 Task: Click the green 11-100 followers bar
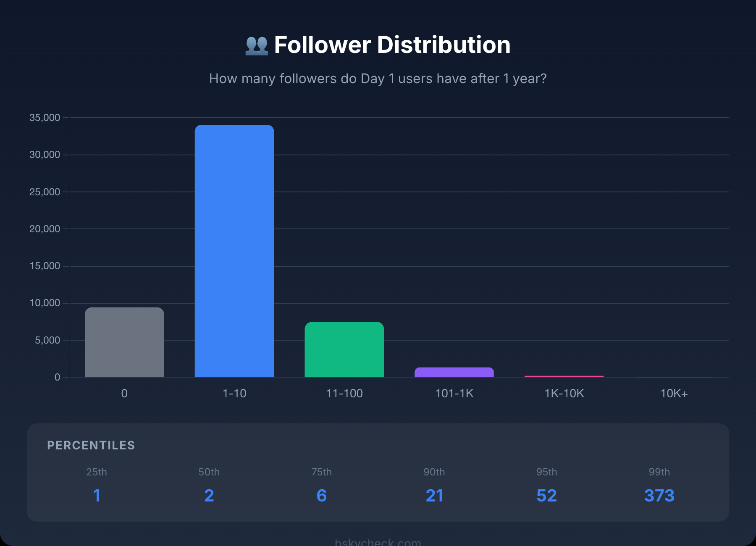tap(344, 349)
